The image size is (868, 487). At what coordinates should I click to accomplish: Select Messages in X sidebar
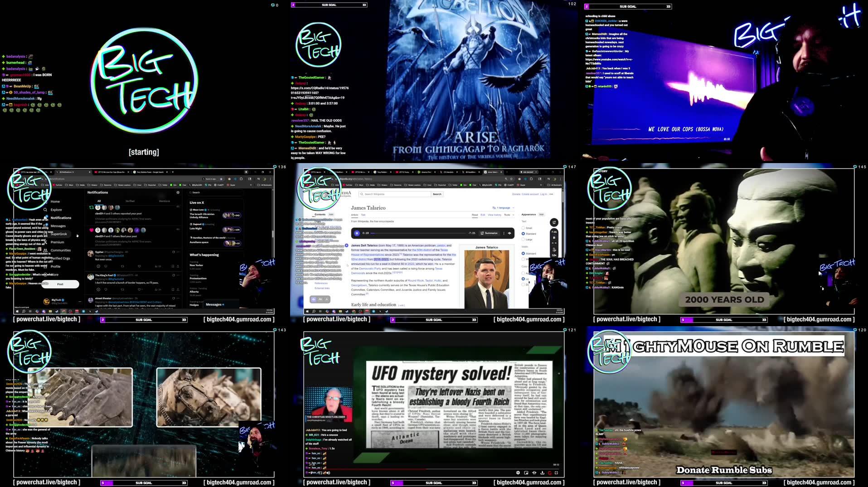tap(58, 226)
